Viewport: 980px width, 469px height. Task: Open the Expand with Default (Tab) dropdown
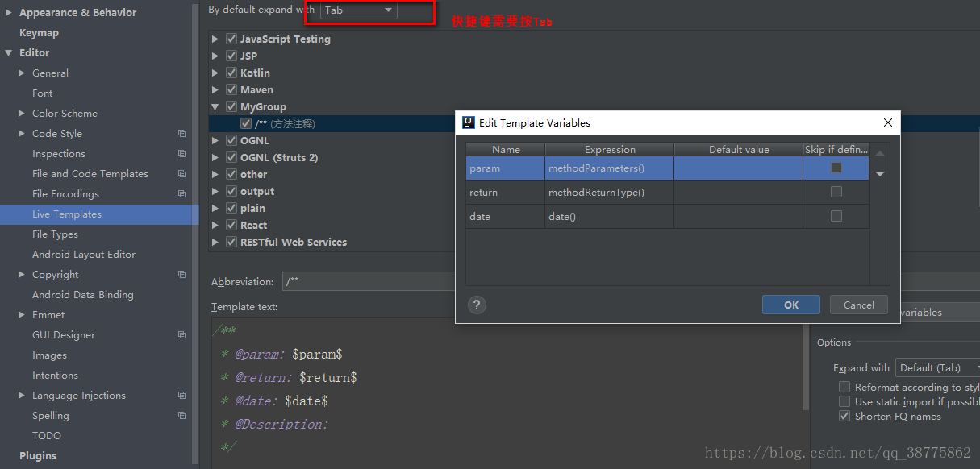click(937, 367)
